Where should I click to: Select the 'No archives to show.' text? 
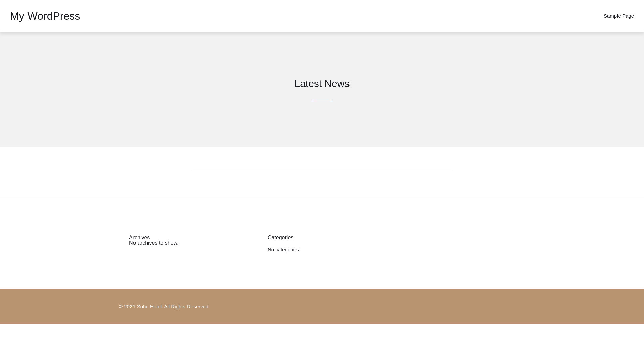tap(154, 243)
